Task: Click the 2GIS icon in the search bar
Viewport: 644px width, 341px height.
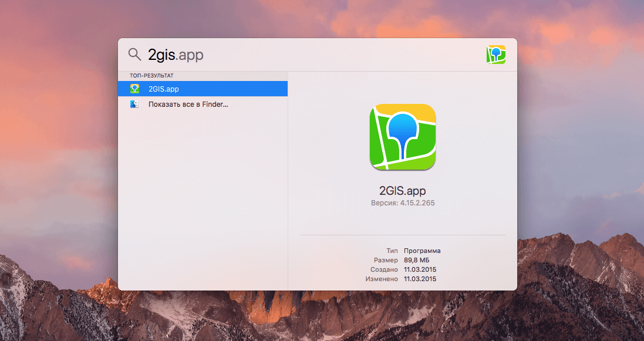Action: click(495, 55)
